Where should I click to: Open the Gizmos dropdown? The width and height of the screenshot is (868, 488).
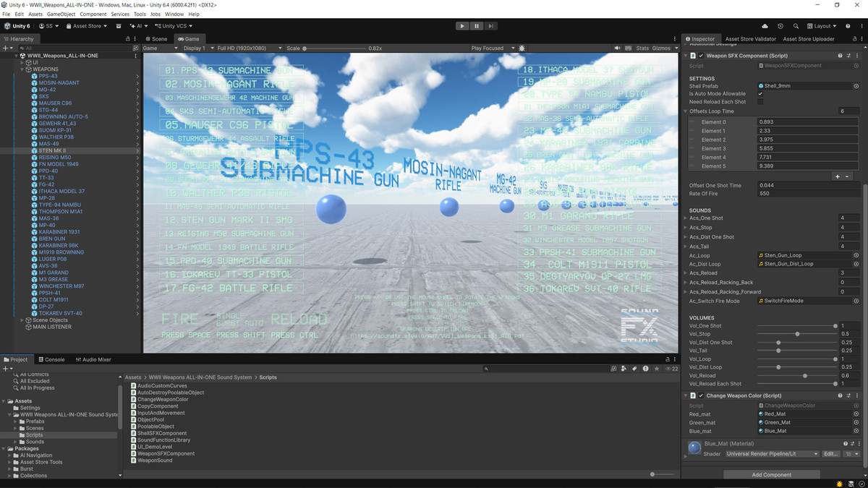click(x=664, y=48)
